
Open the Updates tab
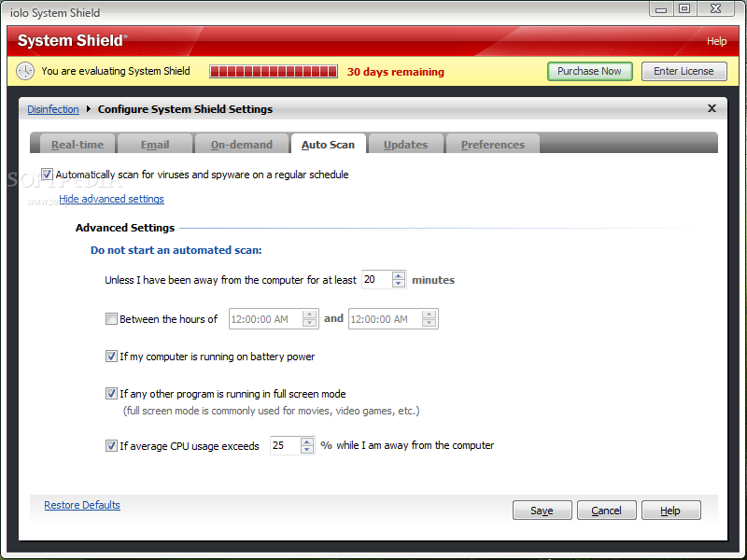pyautogui.click(x=405, y=145)
